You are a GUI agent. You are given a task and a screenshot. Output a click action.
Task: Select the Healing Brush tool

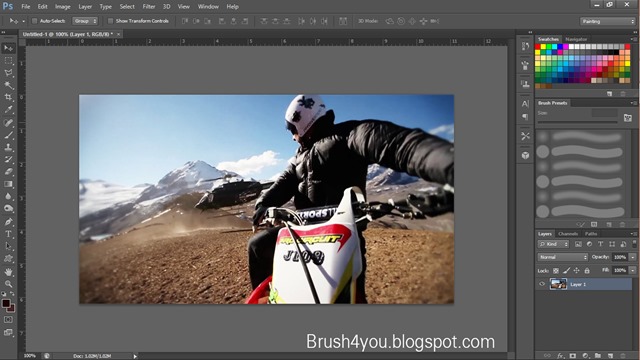[8, 123]
